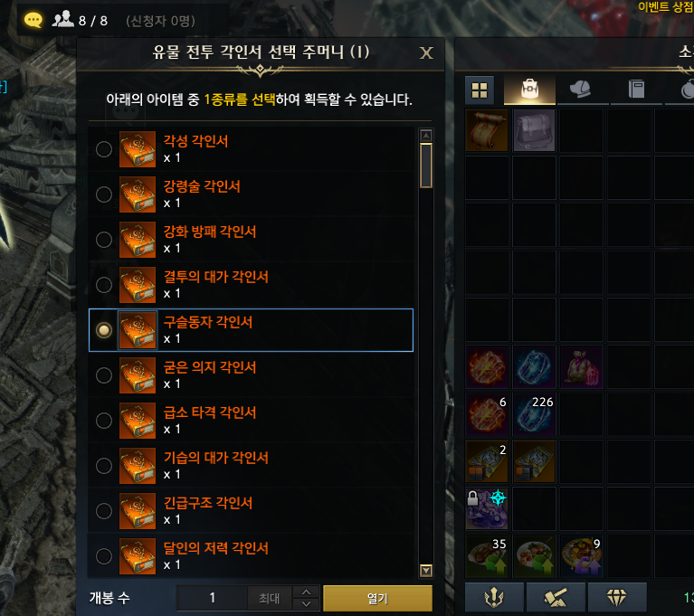Select the gray bag item in inventory

tap(534, 130)
